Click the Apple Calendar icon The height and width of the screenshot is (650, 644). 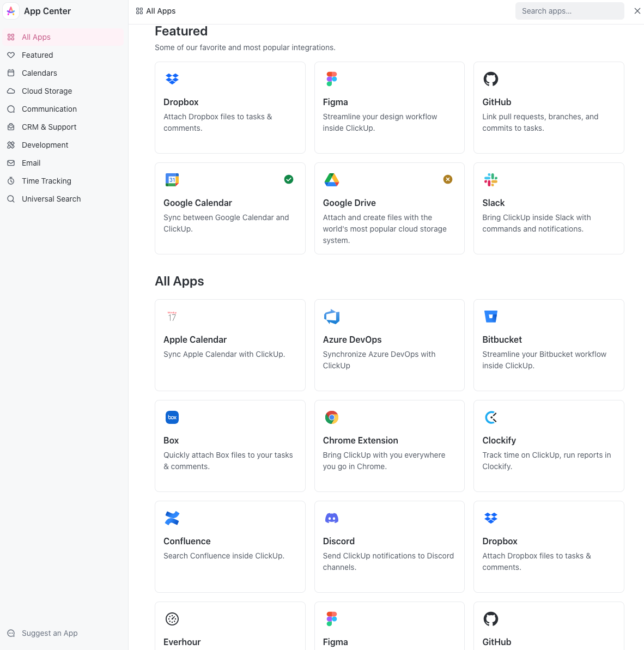[x=172, y=317]
